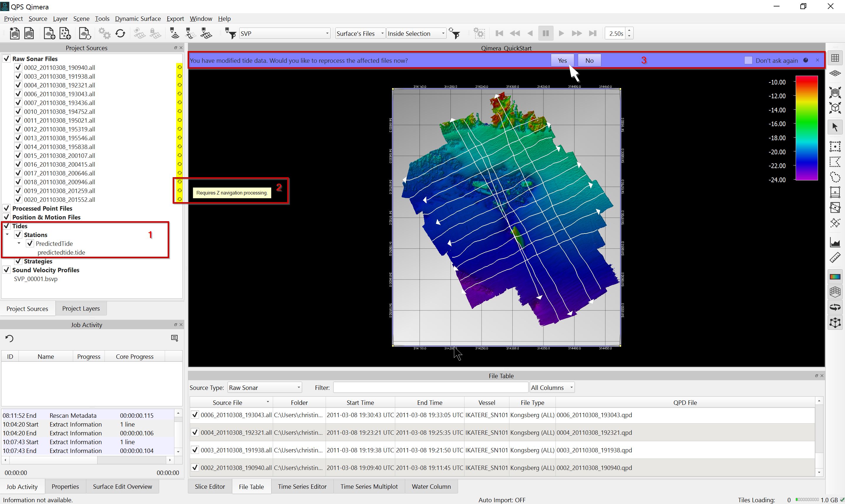Screen dimensions: 845x504
Task: Open the profile graph tool
Action: (x=835, y=243)
